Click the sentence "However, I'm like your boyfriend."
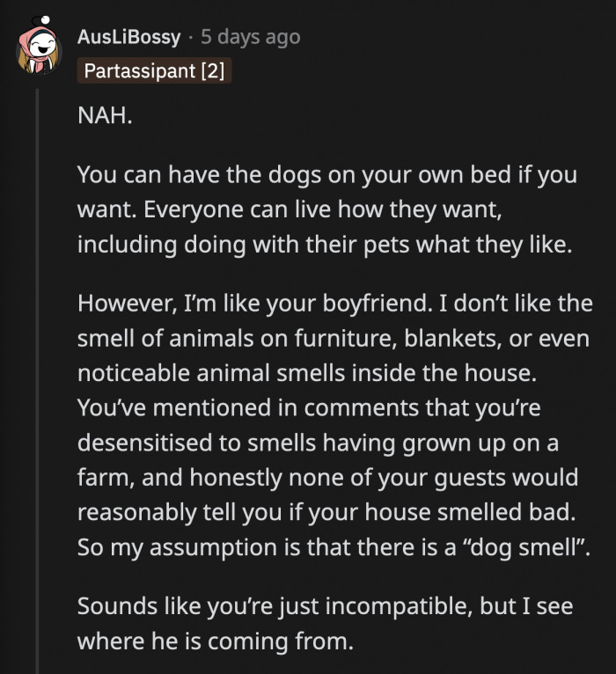 (x=216, y=303)
